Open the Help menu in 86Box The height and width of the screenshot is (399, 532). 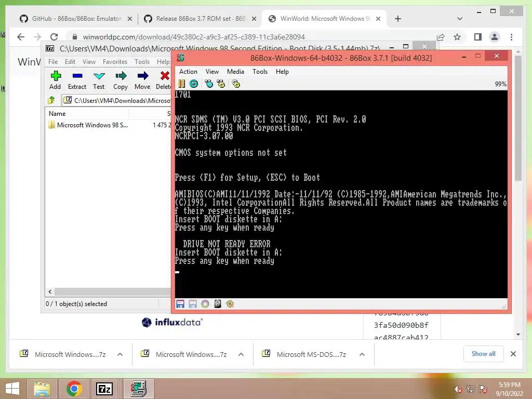(x=282, y=71)
